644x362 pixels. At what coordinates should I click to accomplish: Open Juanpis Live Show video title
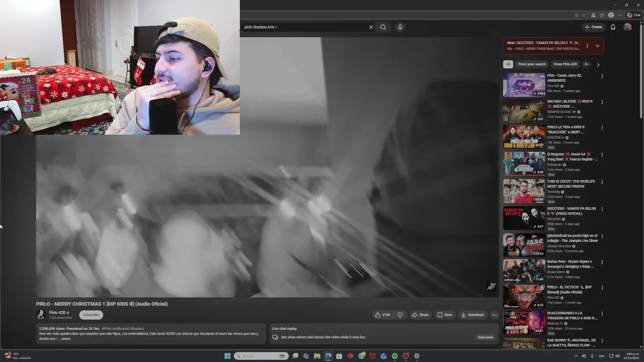pyautogui.click(x=573, y=238)
